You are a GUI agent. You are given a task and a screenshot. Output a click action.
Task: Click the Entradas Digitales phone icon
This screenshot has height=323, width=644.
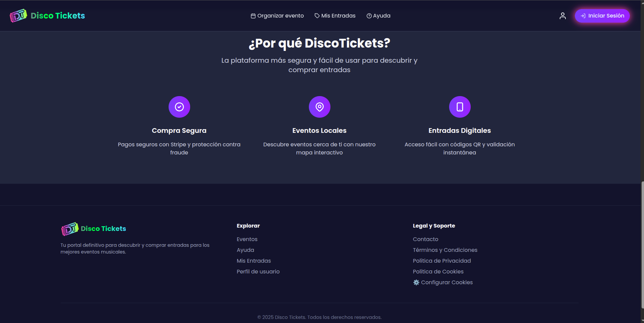coord(460,107)
